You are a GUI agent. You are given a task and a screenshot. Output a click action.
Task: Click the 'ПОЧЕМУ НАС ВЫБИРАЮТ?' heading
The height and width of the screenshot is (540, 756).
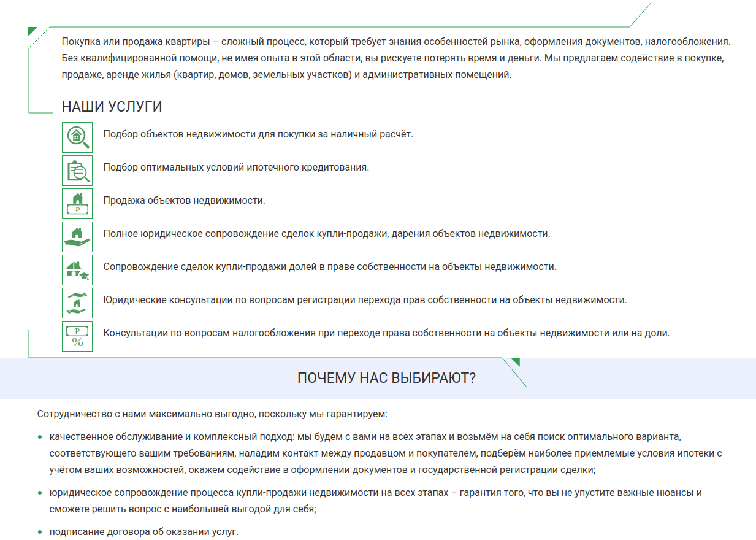point(386,378)
